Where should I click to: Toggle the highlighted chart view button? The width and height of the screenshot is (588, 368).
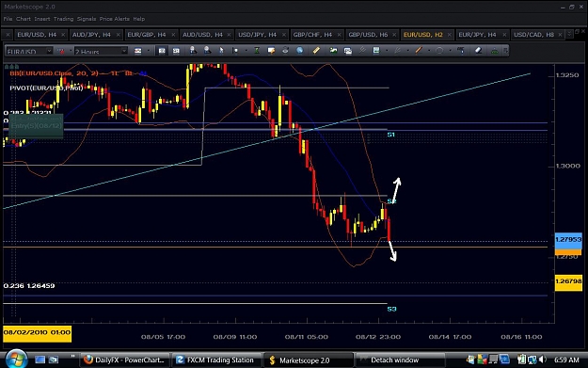162,51
